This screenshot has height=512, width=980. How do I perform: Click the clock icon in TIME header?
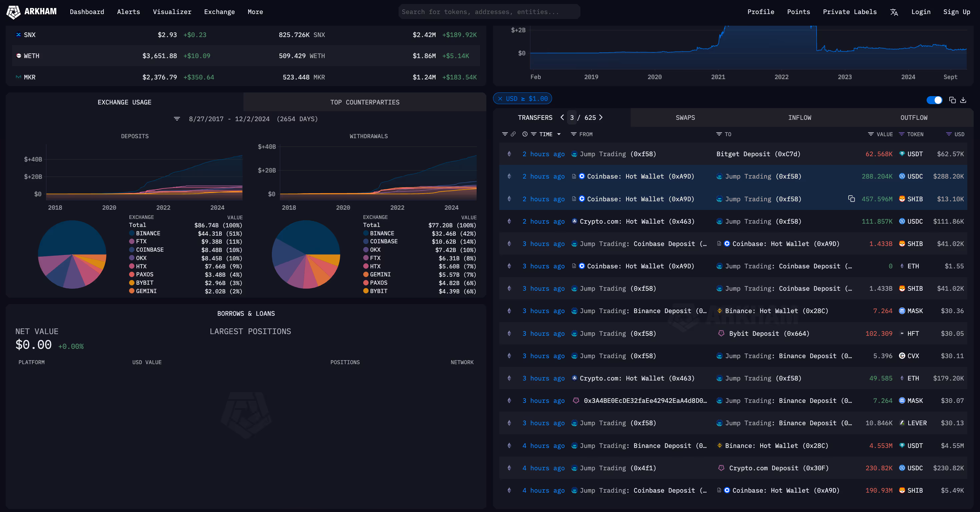point(525,134)
